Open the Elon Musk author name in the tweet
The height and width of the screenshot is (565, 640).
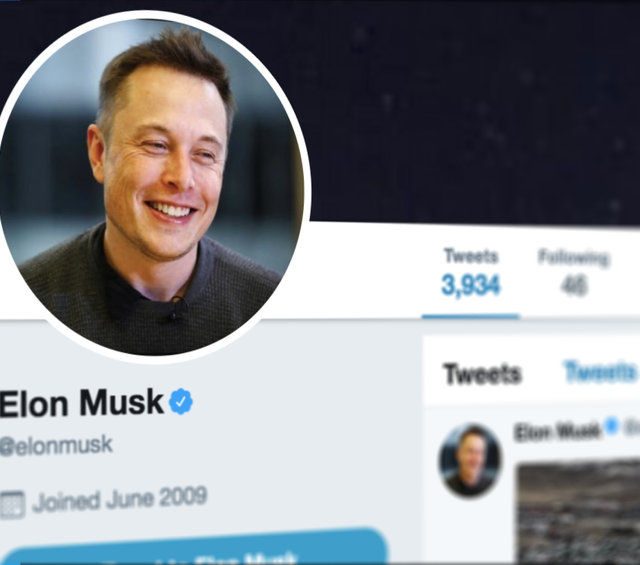tap(558, 432)
